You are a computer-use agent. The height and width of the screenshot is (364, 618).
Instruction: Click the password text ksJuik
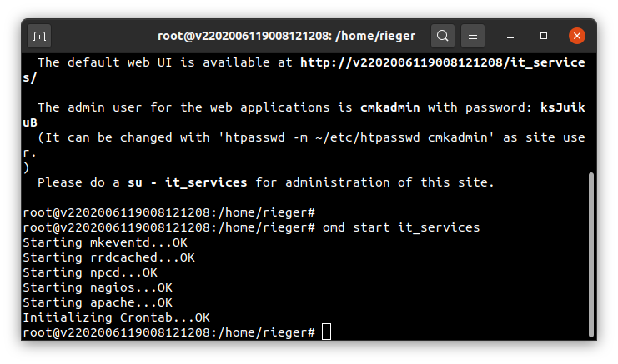coord(562,107)
